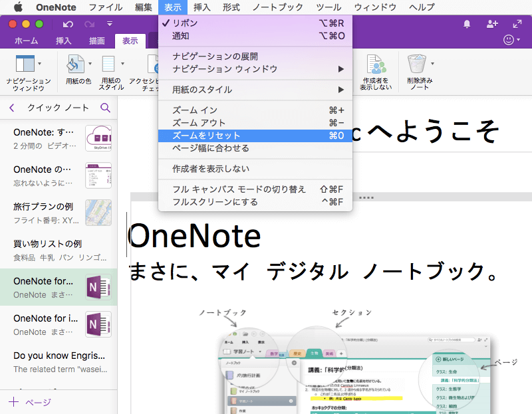The height and width of the screenshot is (414, 532).
Task: Click the note container drag handle dots
Action: click(366, 197)
